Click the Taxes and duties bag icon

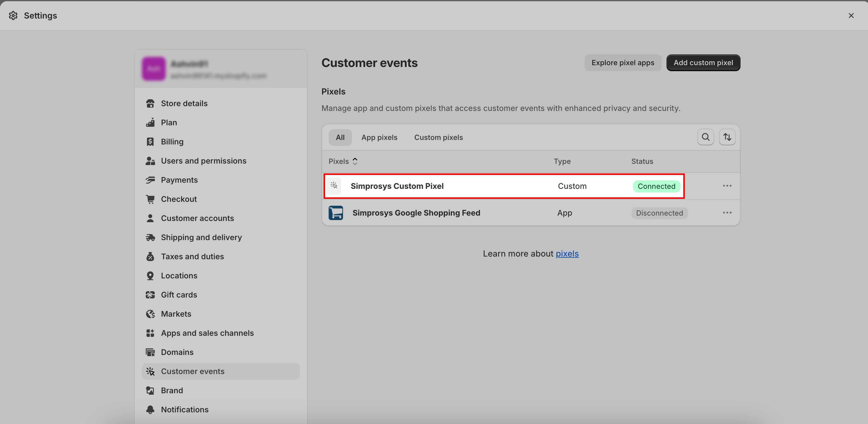pyautogui.click(x=150, y=257)
